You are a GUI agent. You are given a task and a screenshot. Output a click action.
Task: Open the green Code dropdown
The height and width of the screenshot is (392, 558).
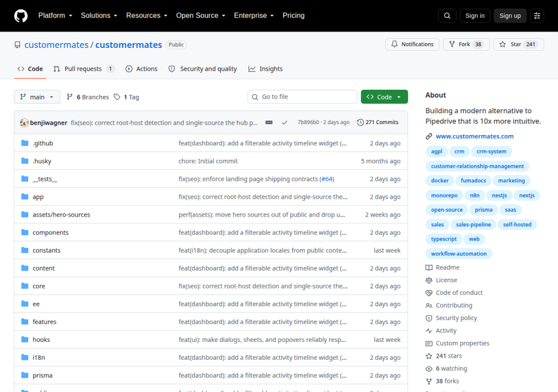tap(384, 97)
